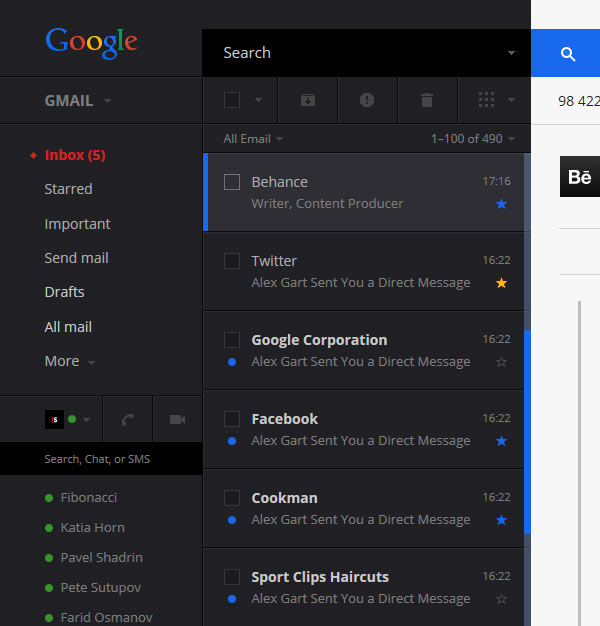Click the Writer, Content Producer subject line

[327, 204]
